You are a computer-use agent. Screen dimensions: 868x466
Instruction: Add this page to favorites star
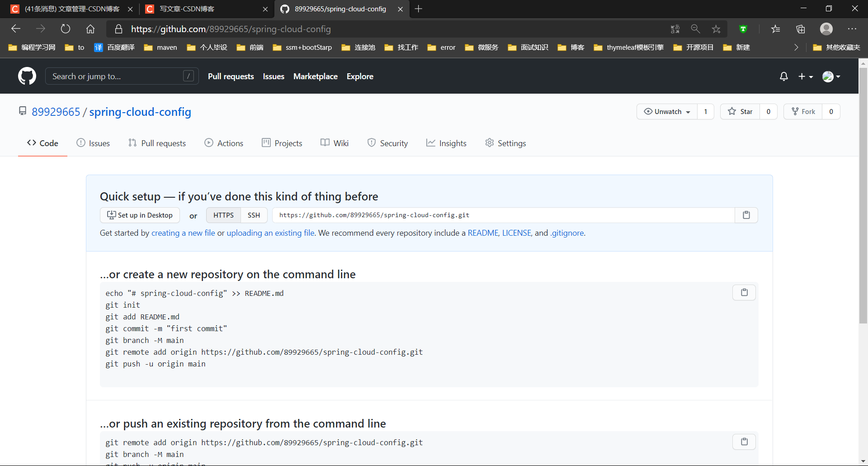716,29
